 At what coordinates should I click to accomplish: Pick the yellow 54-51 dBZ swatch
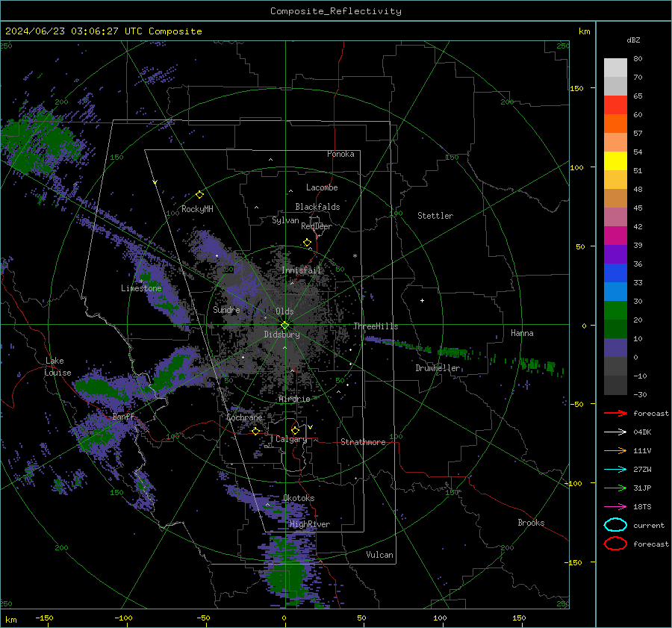(x=615, y=161)
